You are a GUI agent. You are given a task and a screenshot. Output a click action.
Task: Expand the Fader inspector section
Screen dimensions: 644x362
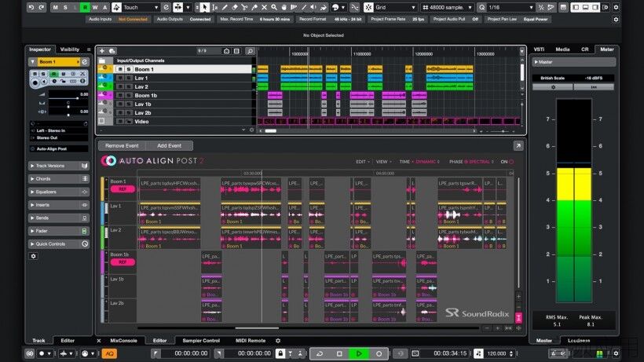(59, 231)
